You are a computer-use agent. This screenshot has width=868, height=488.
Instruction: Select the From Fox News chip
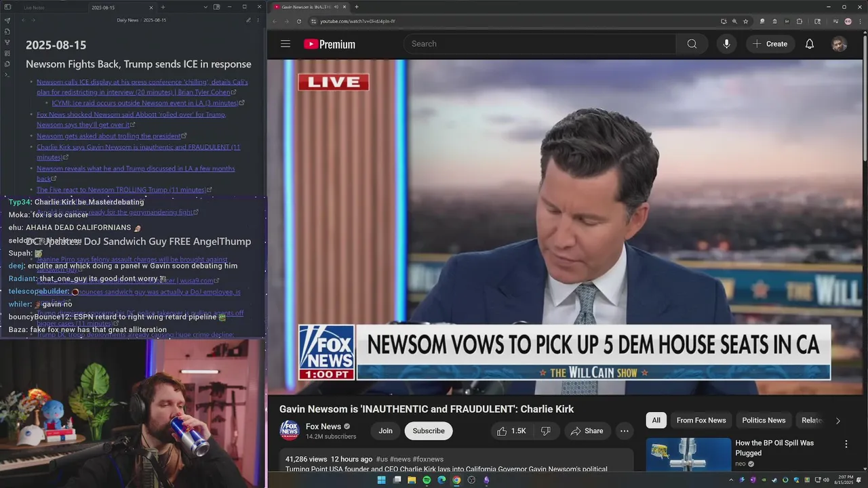[701, 420]
